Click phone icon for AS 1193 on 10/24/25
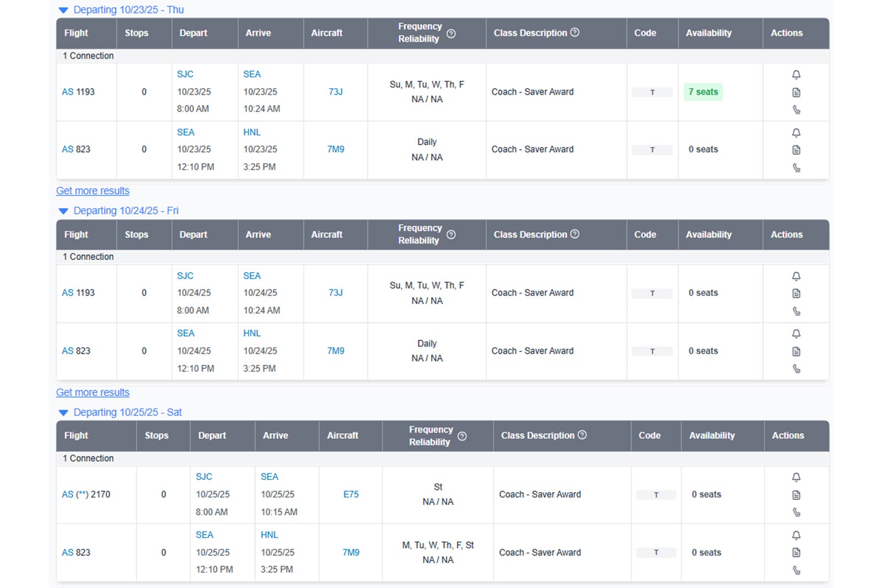This screenshot has width=882, height=588. tap(796, 311)
